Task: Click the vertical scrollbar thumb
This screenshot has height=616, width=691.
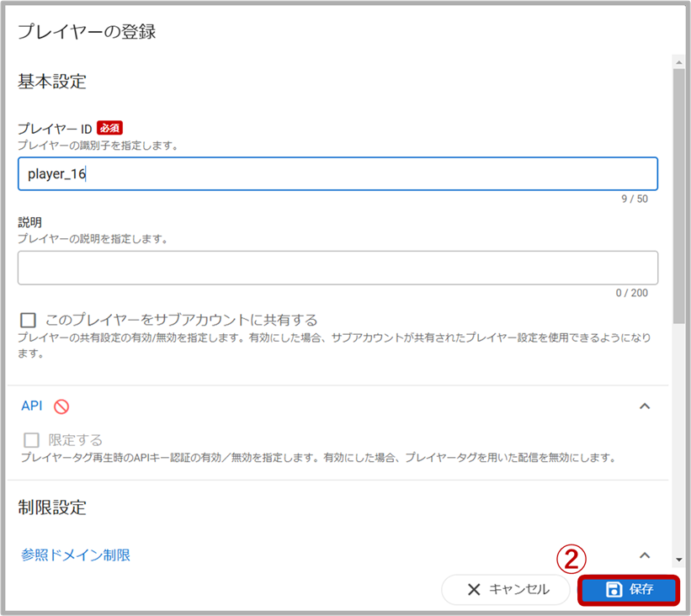Action: tap(679, 196)
